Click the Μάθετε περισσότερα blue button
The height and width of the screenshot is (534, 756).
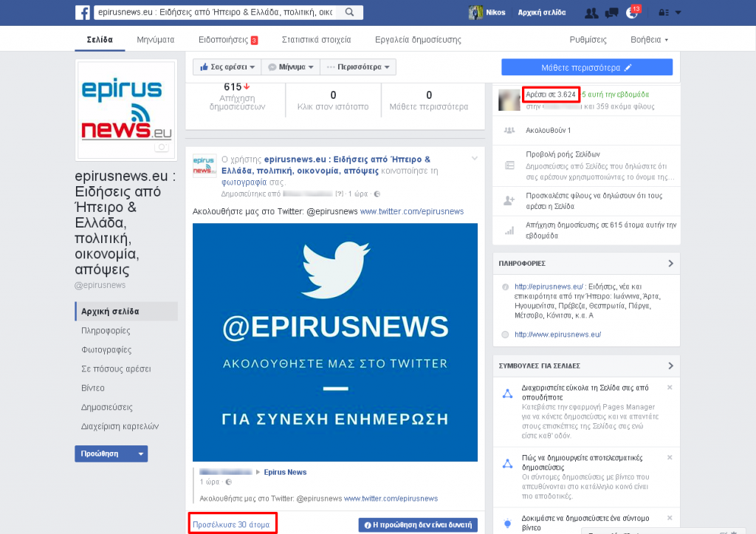[587, 67]
